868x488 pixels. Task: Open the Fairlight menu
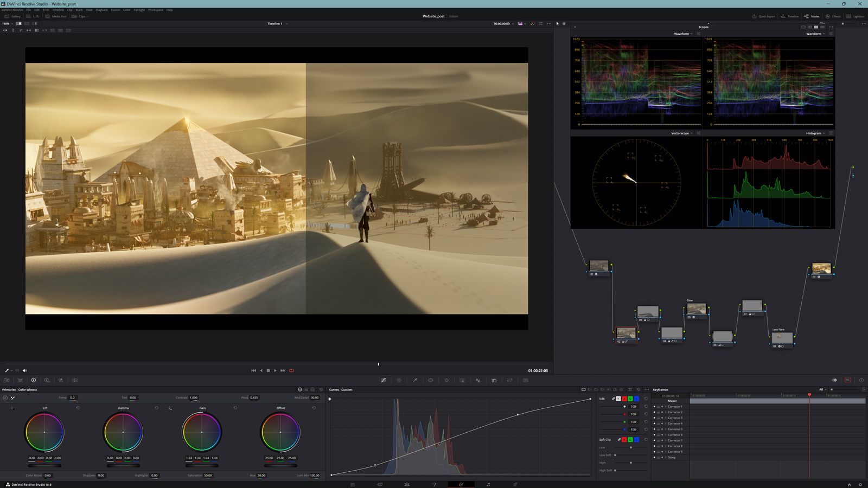(139, 10)
